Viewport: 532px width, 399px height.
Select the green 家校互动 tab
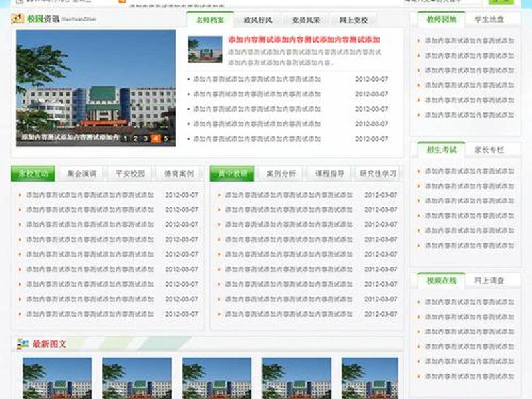(33, 174)
